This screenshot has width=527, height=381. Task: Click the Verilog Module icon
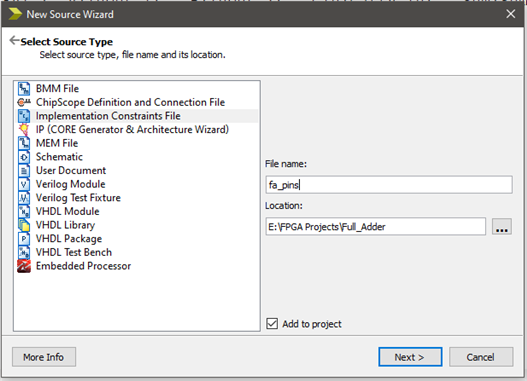(x=24, y=184)
